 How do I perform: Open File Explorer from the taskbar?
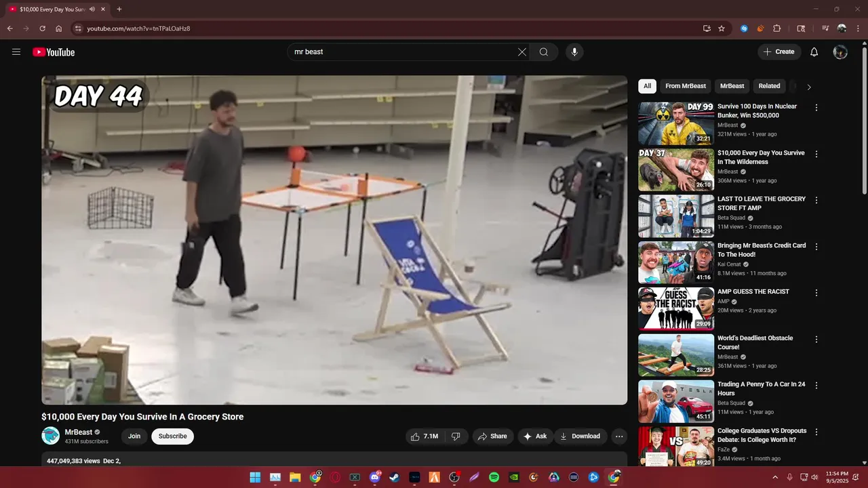pyautogui.click(x=295, y=477)
